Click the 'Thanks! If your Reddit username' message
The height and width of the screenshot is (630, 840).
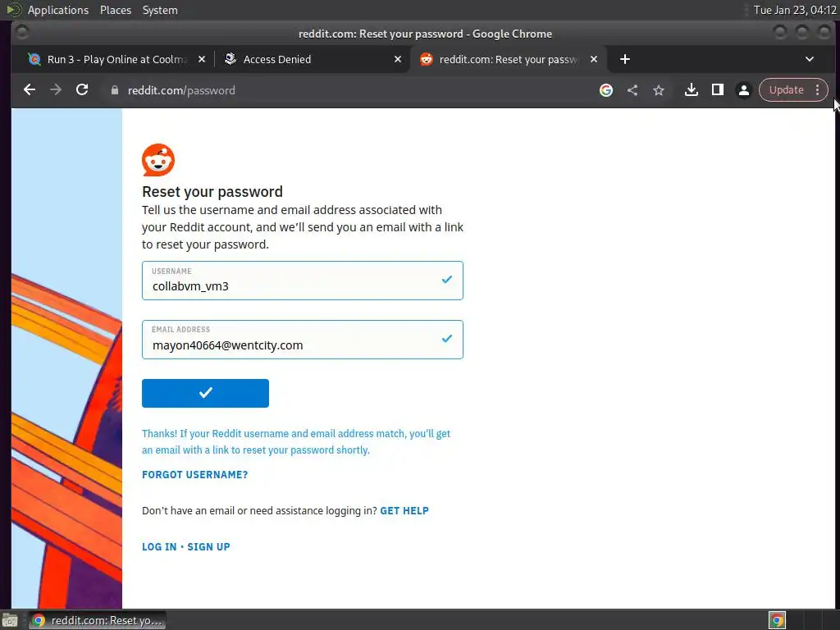pyautogui.click(x=296, y=441)
